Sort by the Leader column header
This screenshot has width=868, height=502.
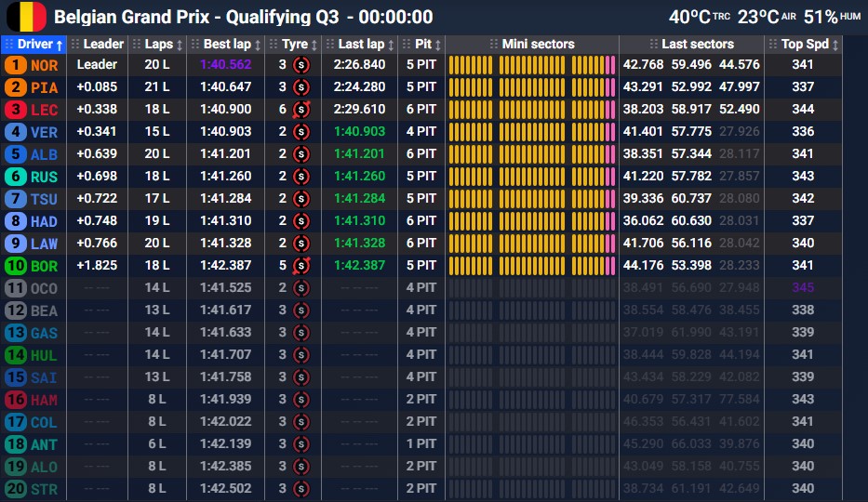click(98, 45)
